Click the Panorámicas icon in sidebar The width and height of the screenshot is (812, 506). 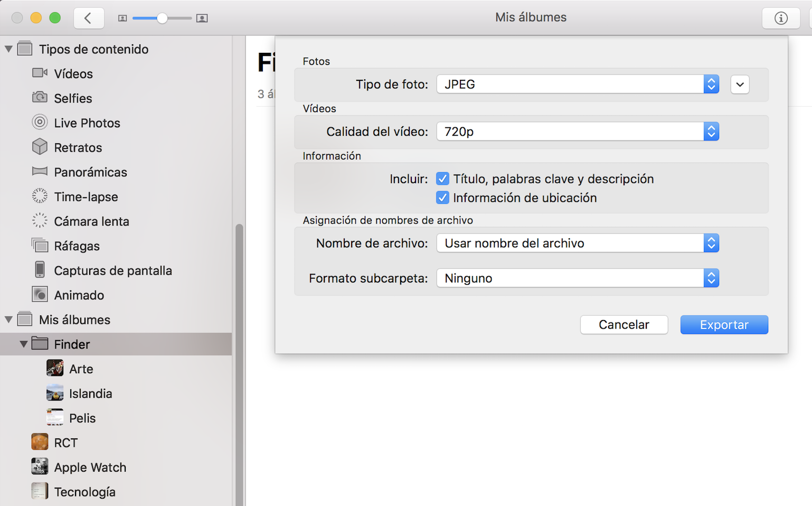(x=40, y=172)
